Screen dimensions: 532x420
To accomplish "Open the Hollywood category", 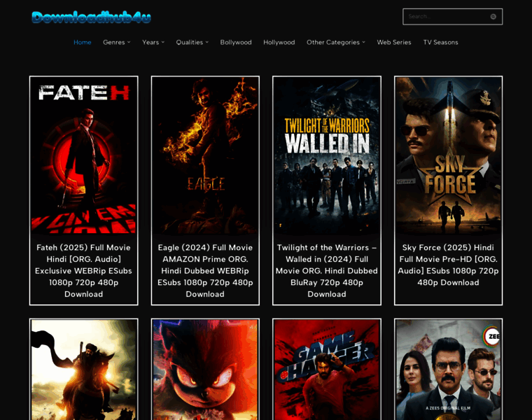I will point(279,43).
